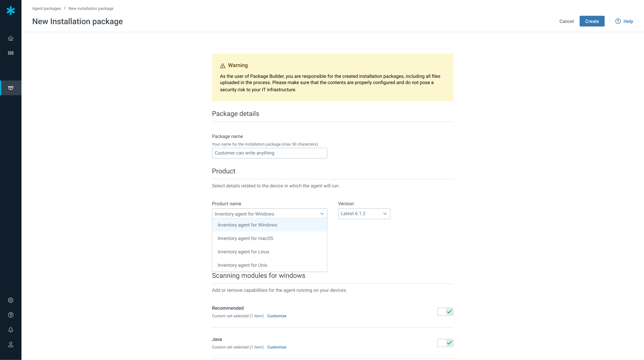Image resolution: width=644 pixels, height=360 pixels.
Task: Pick Inventory agent for Unix option
Action: click(242, 265)
